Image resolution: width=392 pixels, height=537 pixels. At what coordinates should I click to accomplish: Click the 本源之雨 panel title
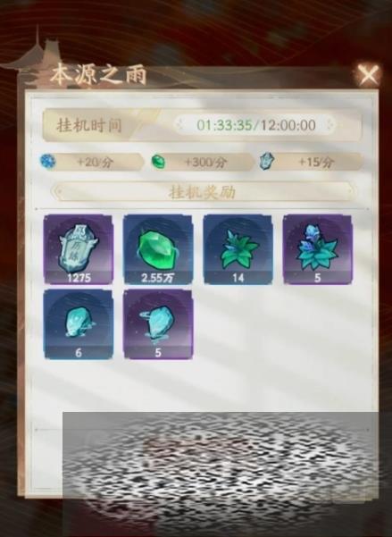point(98,74)
